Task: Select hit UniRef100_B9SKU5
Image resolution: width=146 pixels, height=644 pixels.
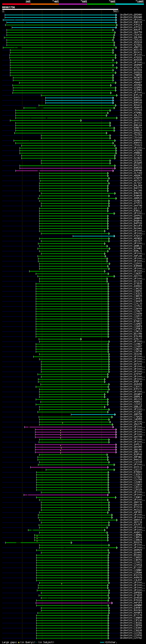Action: pos(131,60)
